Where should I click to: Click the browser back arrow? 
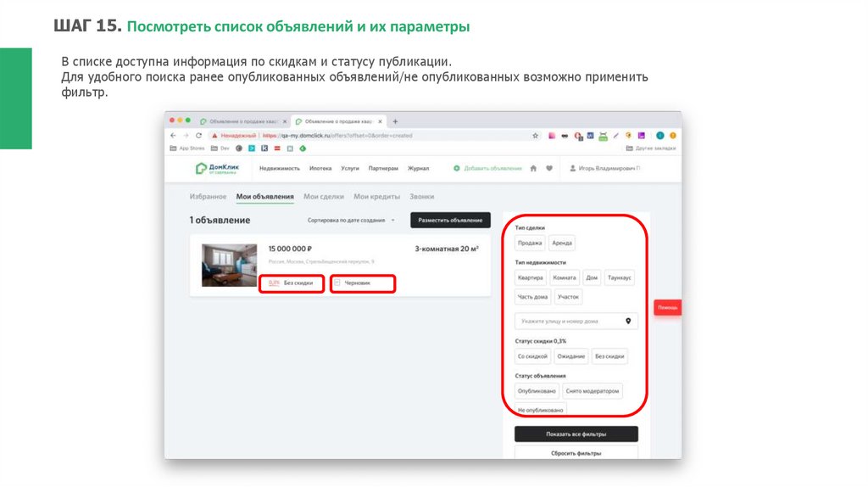[173, 135]
